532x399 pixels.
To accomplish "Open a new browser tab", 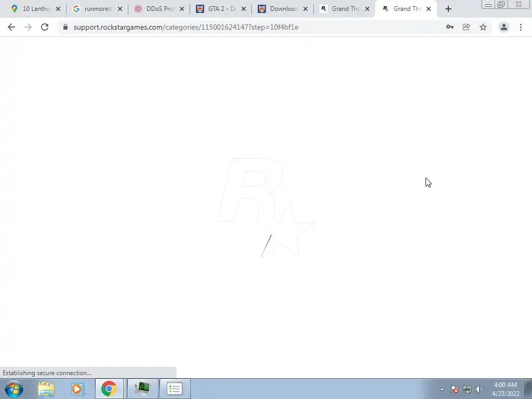I will click(448, 9).
